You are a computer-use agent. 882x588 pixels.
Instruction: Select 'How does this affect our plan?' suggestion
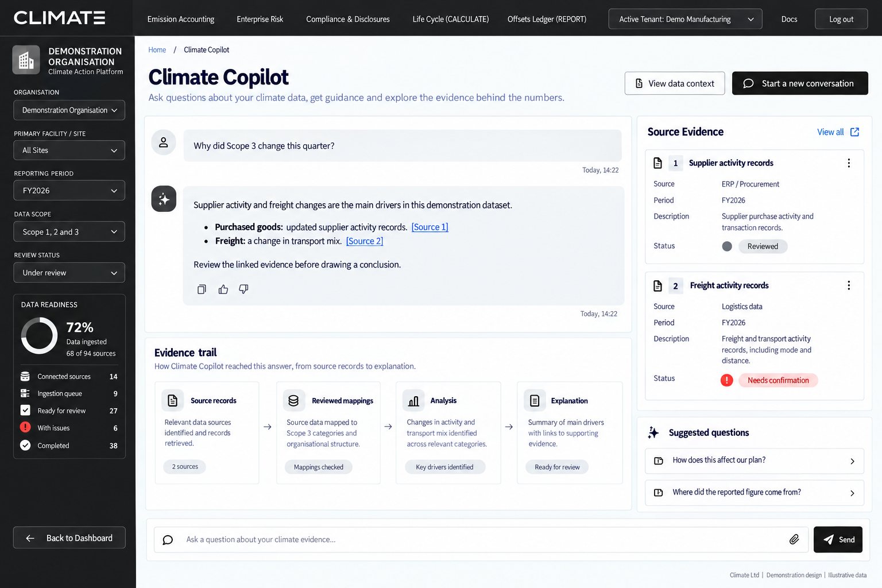(755, 461)
